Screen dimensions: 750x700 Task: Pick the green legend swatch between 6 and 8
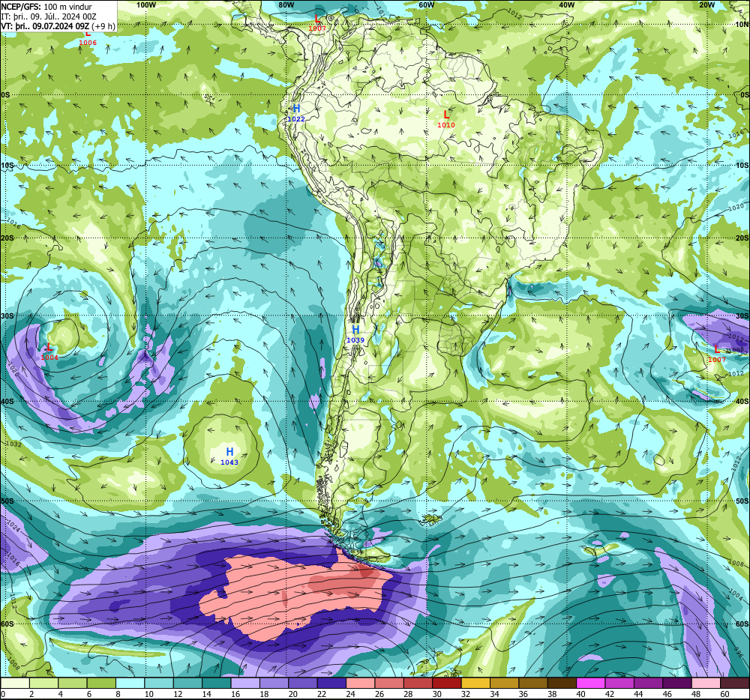point(101,684)
